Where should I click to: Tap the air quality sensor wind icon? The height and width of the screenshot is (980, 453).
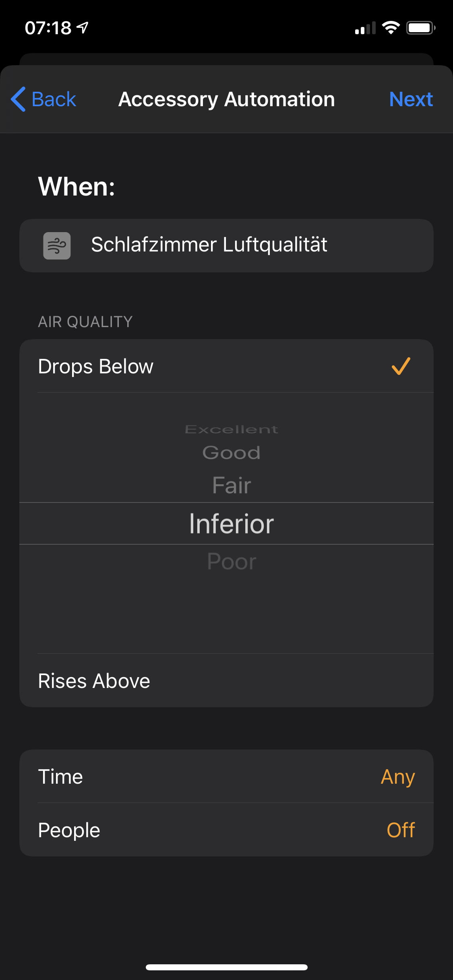point(57,246)
